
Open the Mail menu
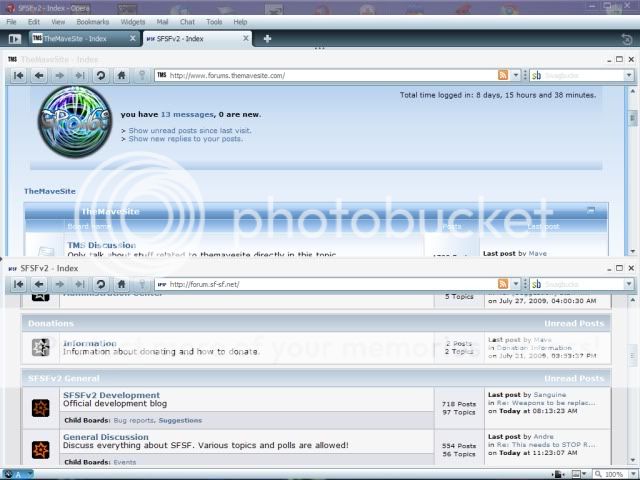point(162,22)
